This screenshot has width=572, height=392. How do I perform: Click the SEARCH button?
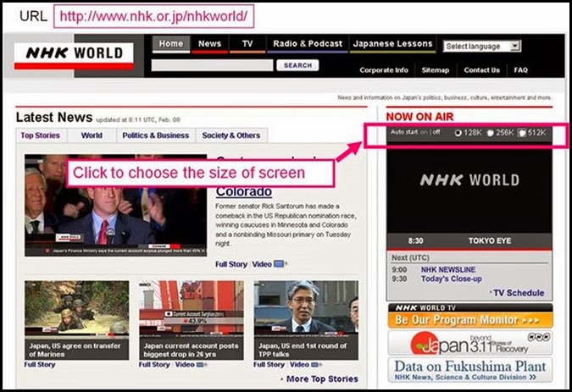[x=297, y=65]
